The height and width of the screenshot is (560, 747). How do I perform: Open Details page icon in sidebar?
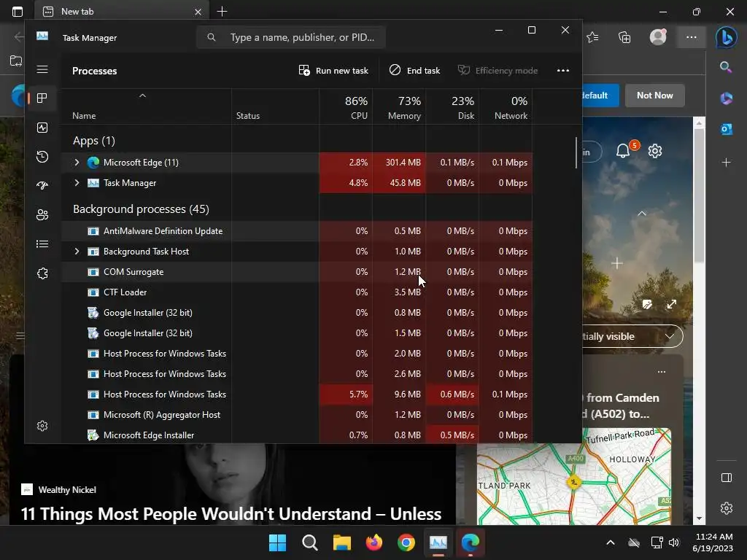tap(42, 244)
